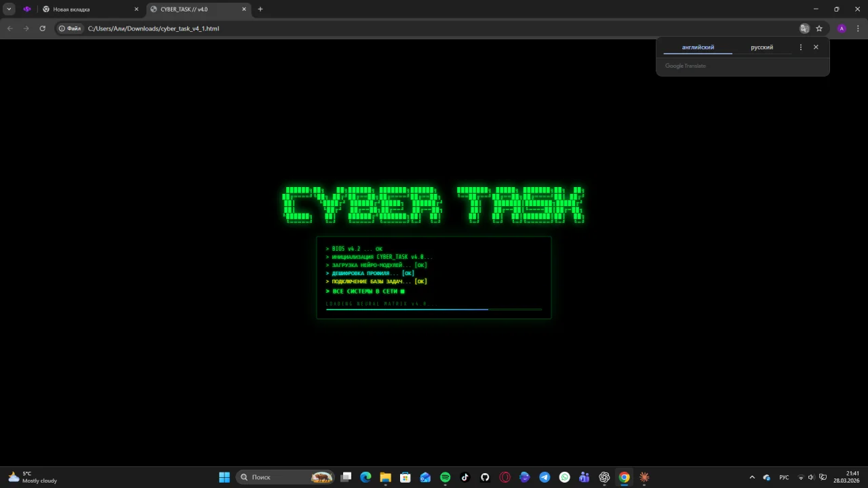Open the purple profile avatar menu
Viewport: 868px width, 488px height.
842,28
